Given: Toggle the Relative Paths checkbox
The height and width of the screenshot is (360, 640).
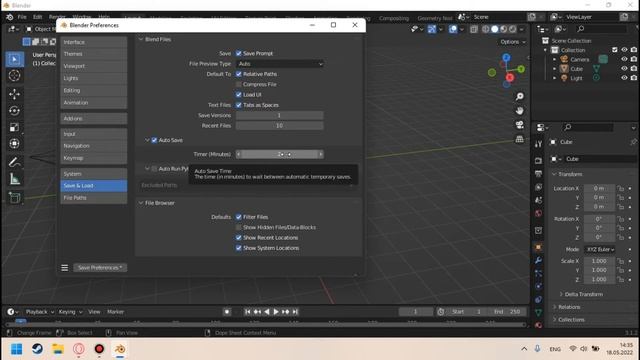Looking at the screenshot, I should pyautogui.click(x=239, y=74).
